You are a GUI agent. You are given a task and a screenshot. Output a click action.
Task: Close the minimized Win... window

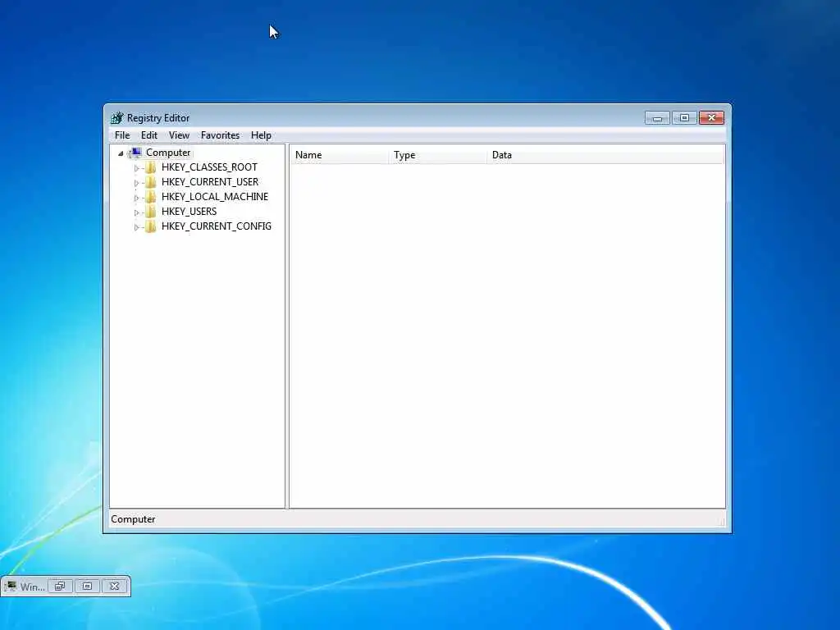tap(115, 587)
